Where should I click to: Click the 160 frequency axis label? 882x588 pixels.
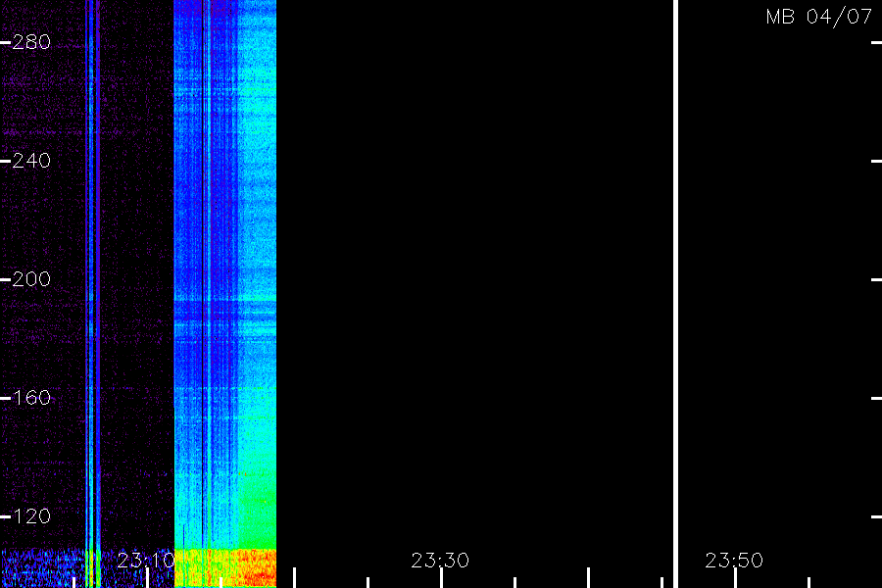[31, 398]
